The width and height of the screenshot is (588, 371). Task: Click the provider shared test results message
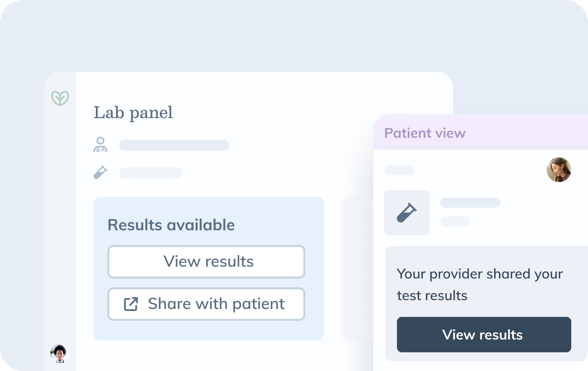tap(480, 284)
